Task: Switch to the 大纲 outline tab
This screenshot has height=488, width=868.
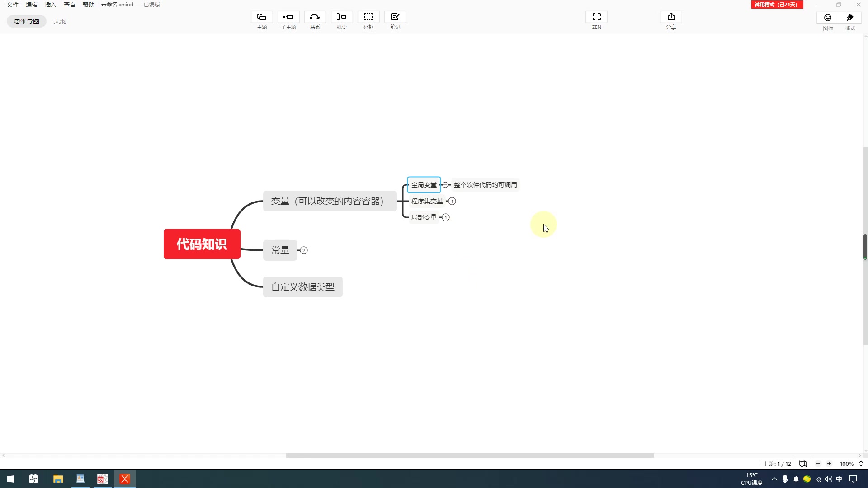Action: point(60,21)
